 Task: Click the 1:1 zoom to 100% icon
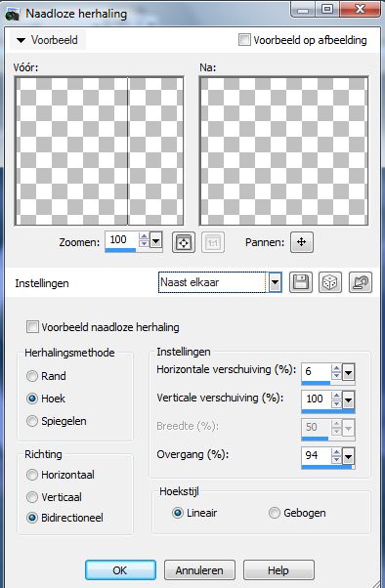pos(213,242)
